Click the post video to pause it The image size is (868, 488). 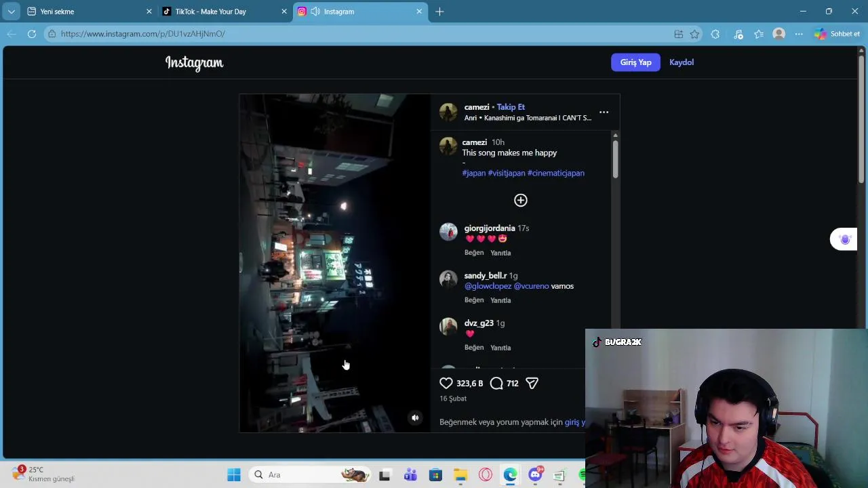[x=334, y=263]
